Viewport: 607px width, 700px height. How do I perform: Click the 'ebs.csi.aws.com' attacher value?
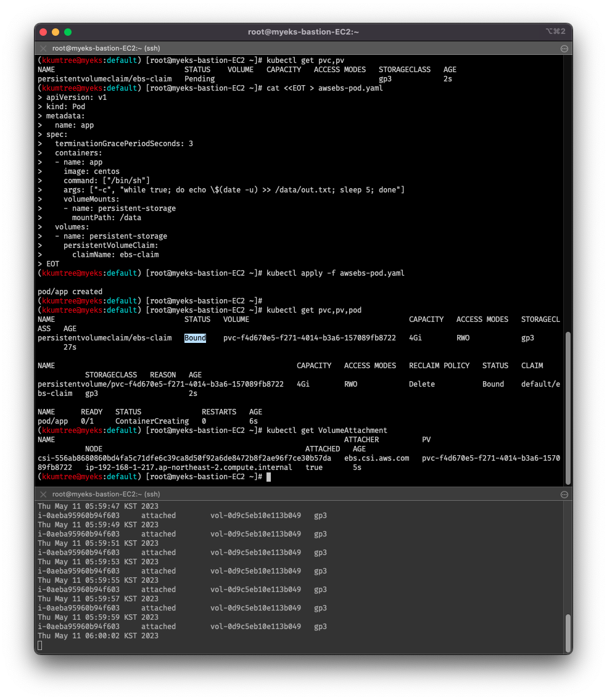click(x=376, y=458)
